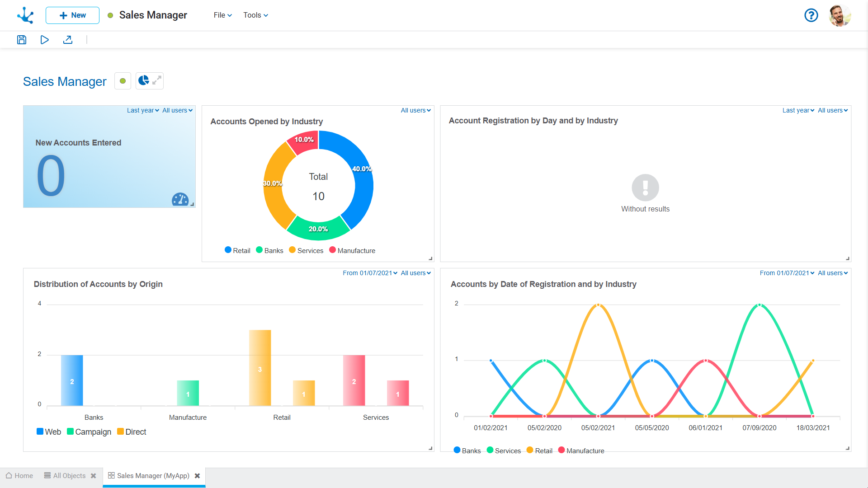The width and height of the screenshot is (868, 488).
Task: Open Last year dropdown in New Accounts widget
Action: [x=143, y=110]
